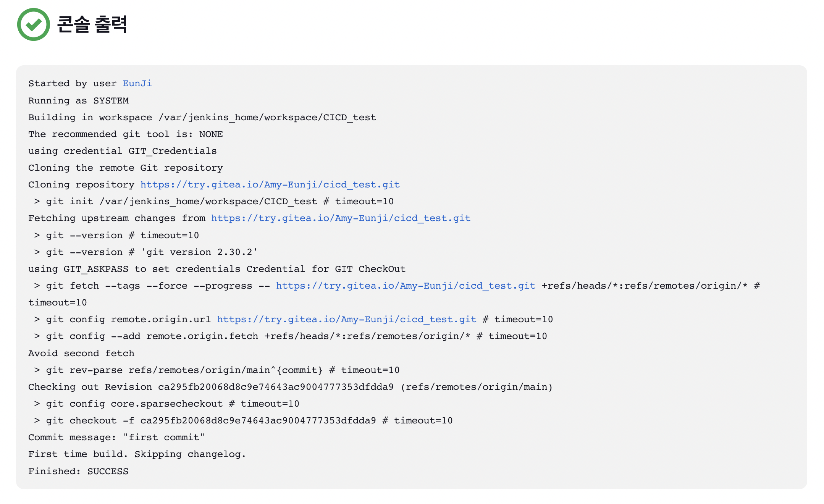Click the green build success checkmark icon

click(34, 24)
